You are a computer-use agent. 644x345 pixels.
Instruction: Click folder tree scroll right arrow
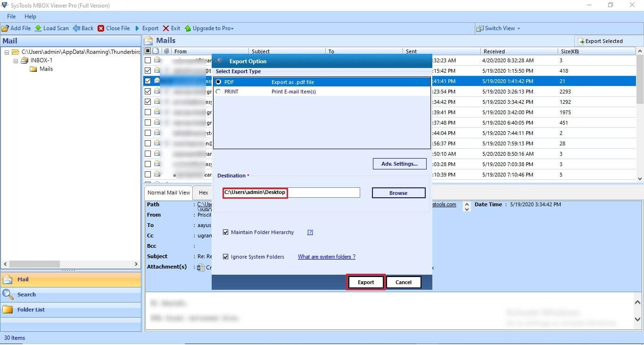pyautogui.click(x=136, y=264)
